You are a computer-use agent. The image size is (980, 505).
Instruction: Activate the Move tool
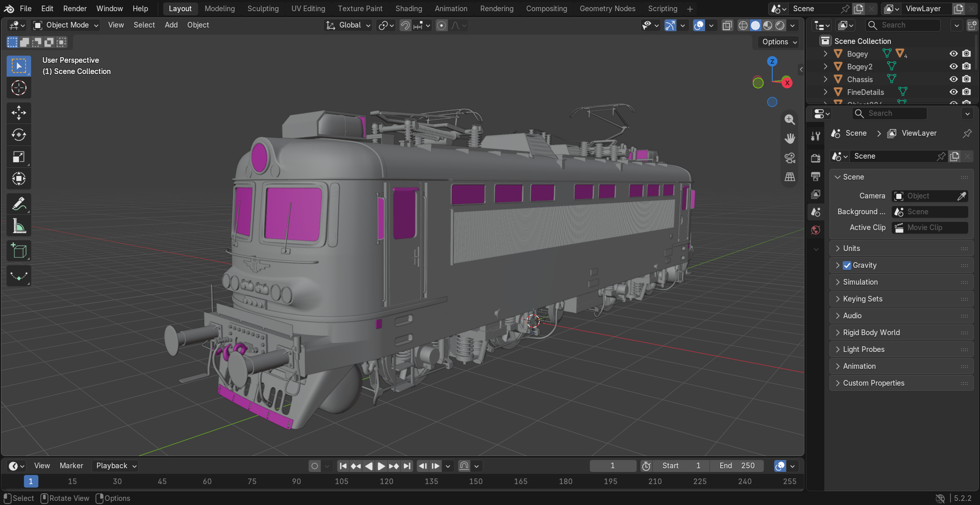tap(19, 113)
